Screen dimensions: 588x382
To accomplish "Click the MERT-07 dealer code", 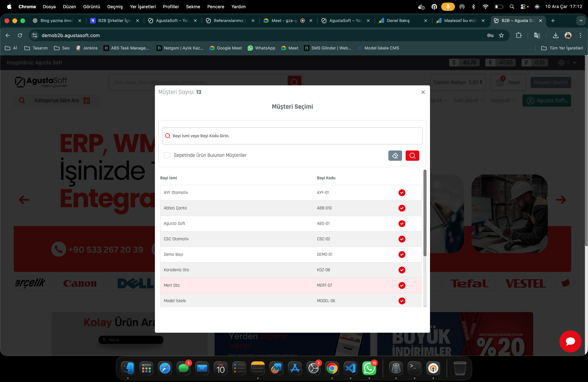I will coord(324,285).
